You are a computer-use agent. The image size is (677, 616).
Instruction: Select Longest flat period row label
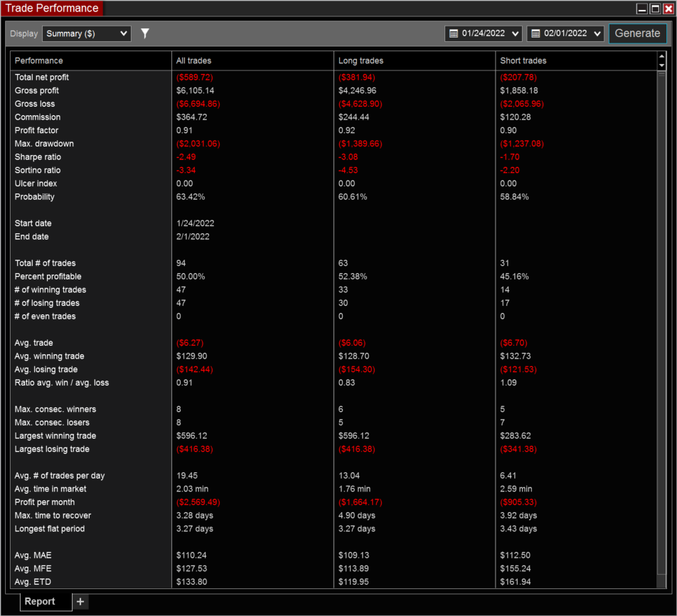coord(50,529)
